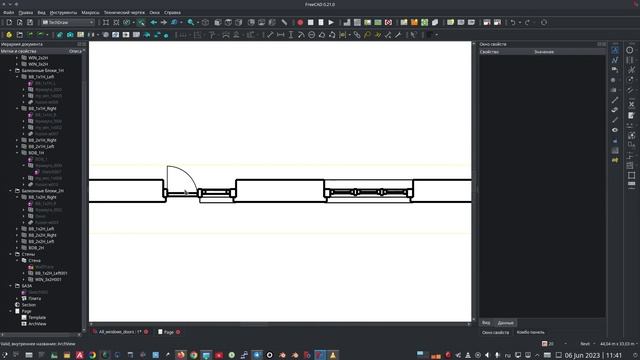
Task: Expand the BDB_2H tree group
Action: [x=17, y=248]
